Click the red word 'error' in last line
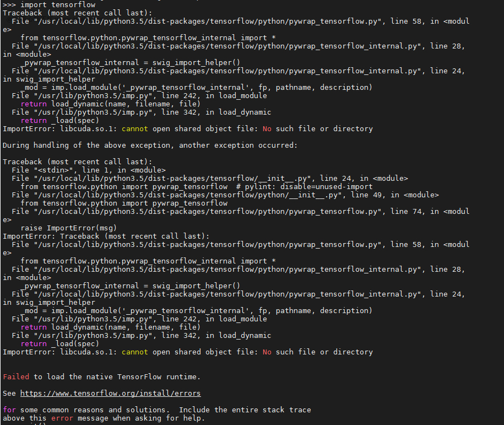 point(62,418)
